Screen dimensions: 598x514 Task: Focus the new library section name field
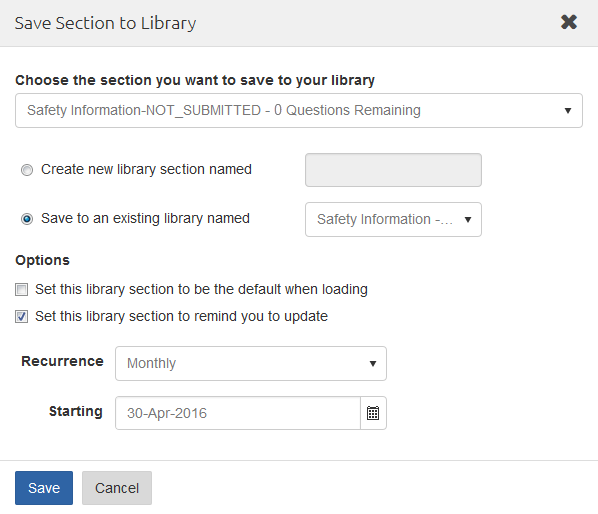[393, 170]
